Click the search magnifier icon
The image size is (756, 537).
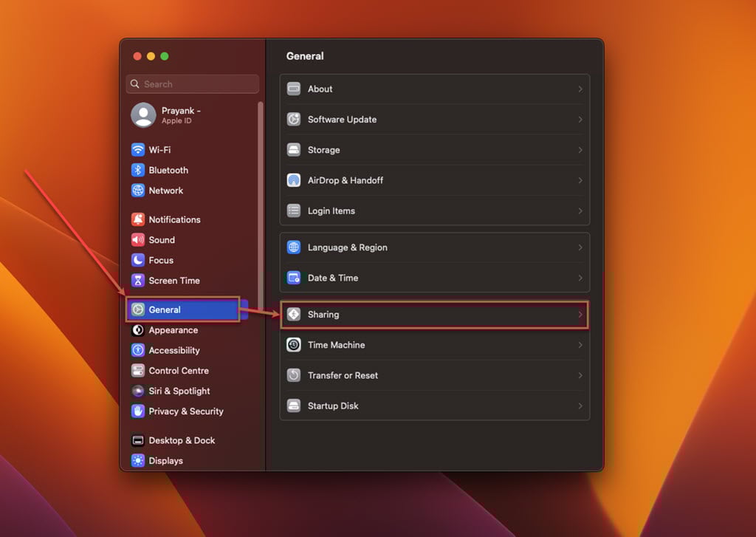(x=135, y=84)
